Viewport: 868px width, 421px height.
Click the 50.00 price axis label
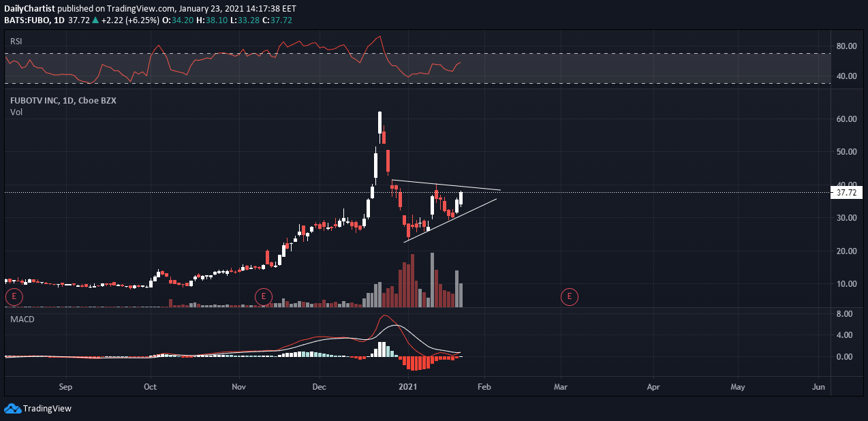(846, 152)
